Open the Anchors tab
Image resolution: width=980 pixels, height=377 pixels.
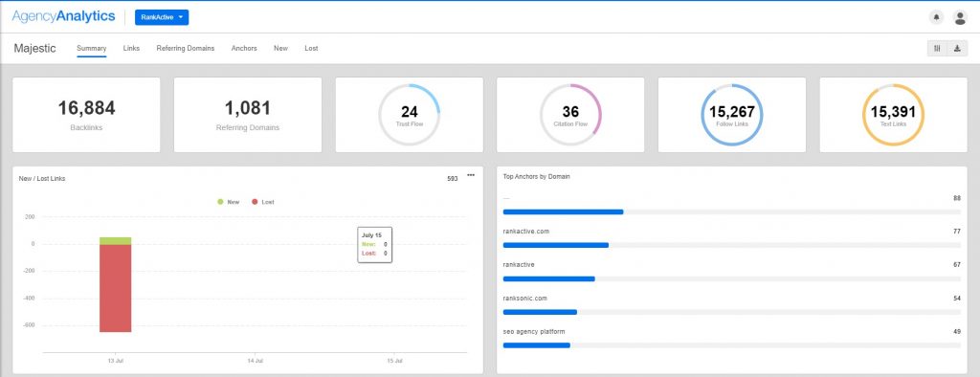(244, 48)
